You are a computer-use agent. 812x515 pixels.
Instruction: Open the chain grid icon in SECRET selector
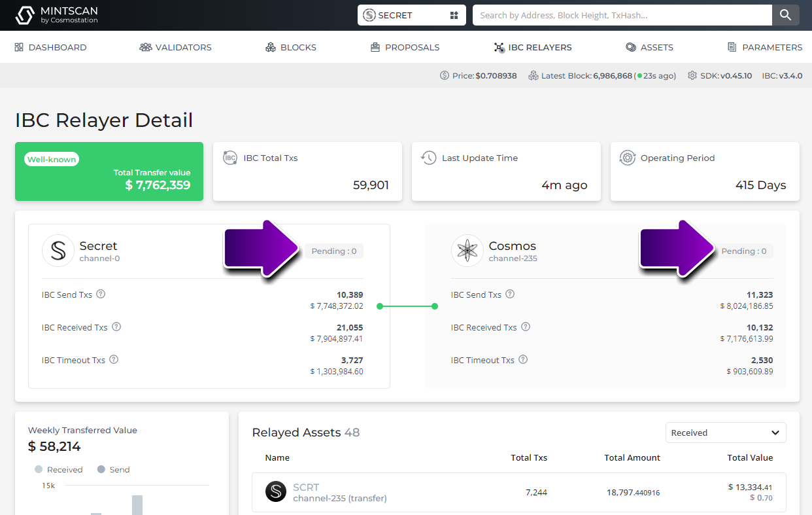coord(454,15)
